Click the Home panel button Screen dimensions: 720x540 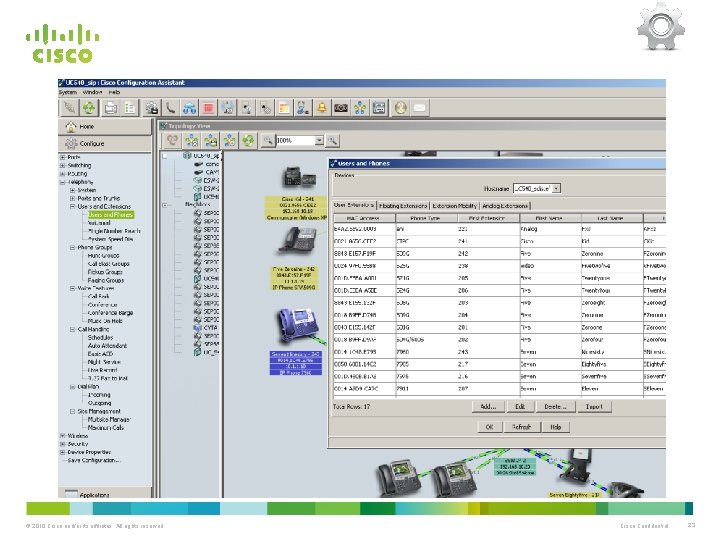click(x=105, y=126)
